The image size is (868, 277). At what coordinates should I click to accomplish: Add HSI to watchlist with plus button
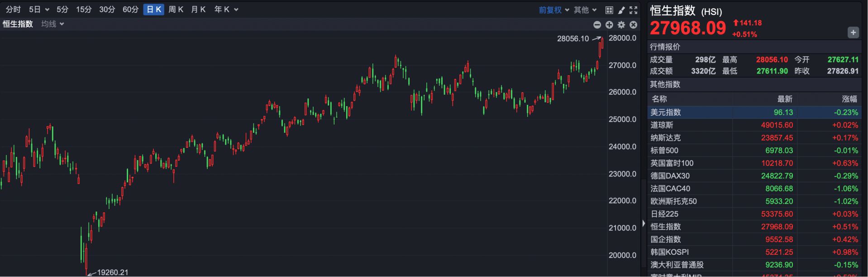(853, 32)
